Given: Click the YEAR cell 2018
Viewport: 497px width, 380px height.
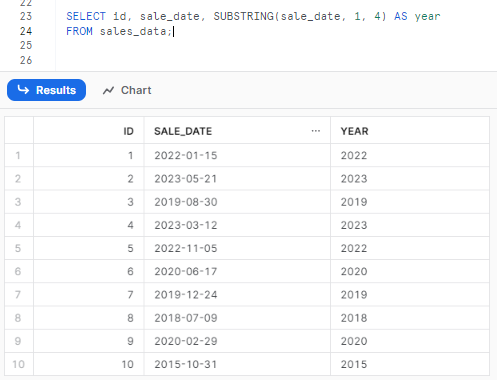Looking at the screenshot, I should coord(410,318).
